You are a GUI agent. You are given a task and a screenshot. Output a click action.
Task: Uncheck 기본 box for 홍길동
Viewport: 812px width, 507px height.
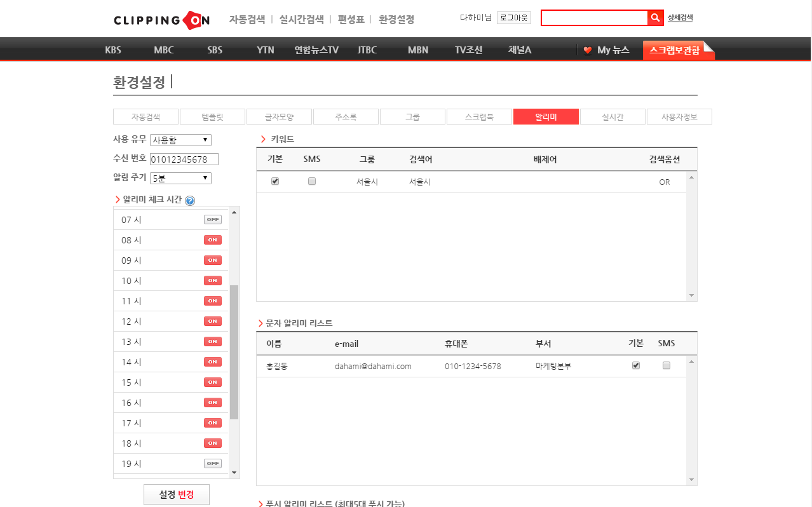[x=636, y=365]
